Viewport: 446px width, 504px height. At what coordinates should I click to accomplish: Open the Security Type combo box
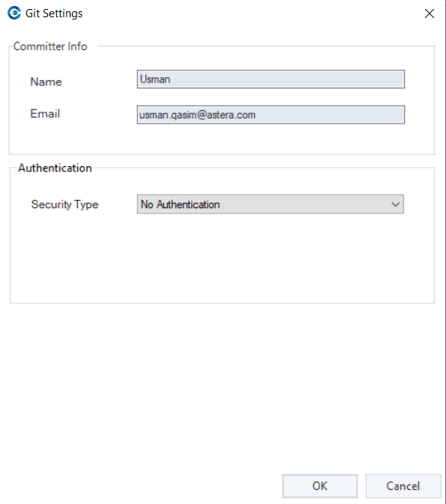tap(271, 204)
